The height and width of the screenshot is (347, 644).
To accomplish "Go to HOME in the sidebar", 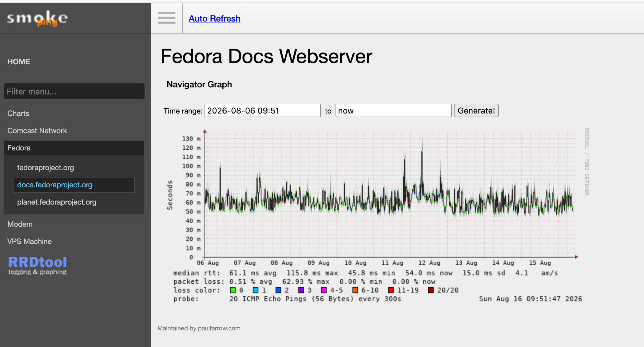I will pos(19,62).
